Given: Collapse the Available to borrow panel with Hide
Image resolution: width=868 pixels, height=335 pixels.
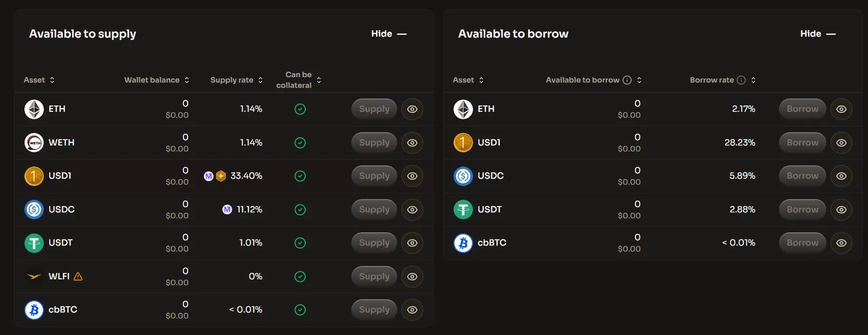Looking at the screenshot, I should 818,34.
